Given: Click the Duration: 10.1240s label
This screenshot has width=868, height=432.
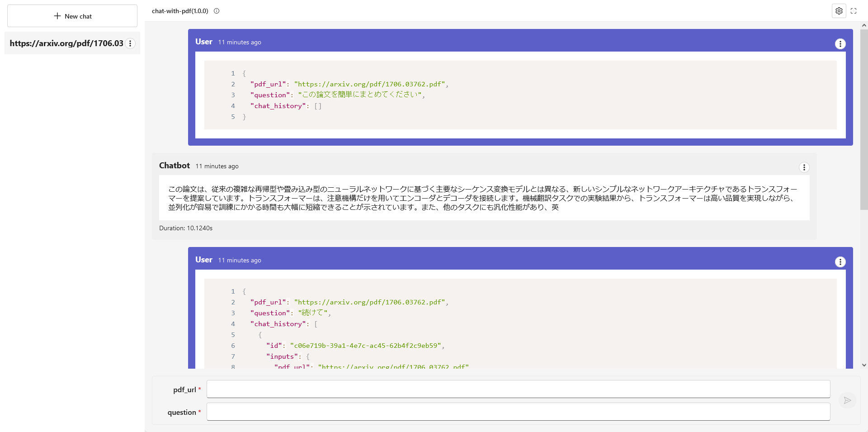Looking at the screenshot, I should coord(185,228).
